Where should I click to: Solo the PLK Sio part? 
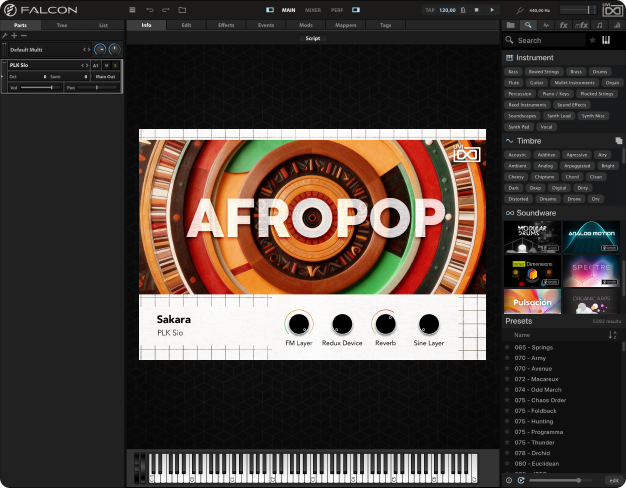(x=115, y=65)
